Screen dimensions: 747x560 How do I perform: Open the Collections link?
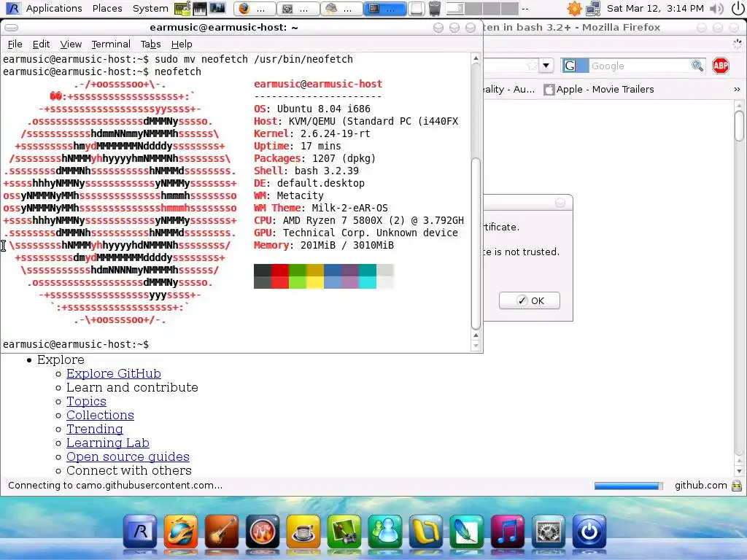[100, 415]
